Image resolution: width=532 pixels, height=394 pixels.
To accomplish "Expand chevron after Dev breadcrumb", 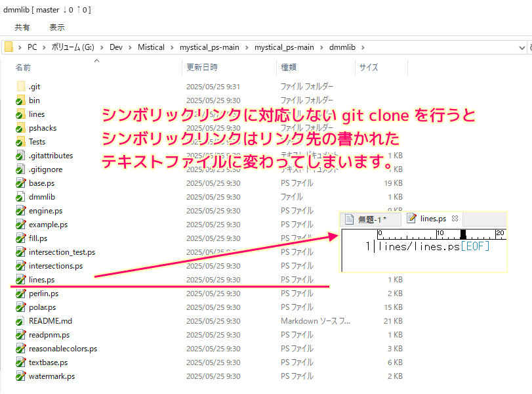I will (x=130, y=47).
